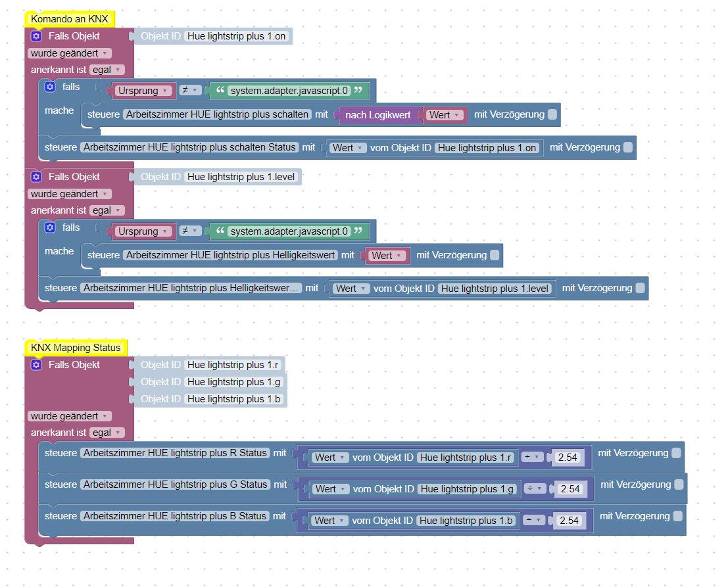Open ≠ operator dropdown in first falls condition
The height and width of the screenshot is (587, 728).
[190, 91]
